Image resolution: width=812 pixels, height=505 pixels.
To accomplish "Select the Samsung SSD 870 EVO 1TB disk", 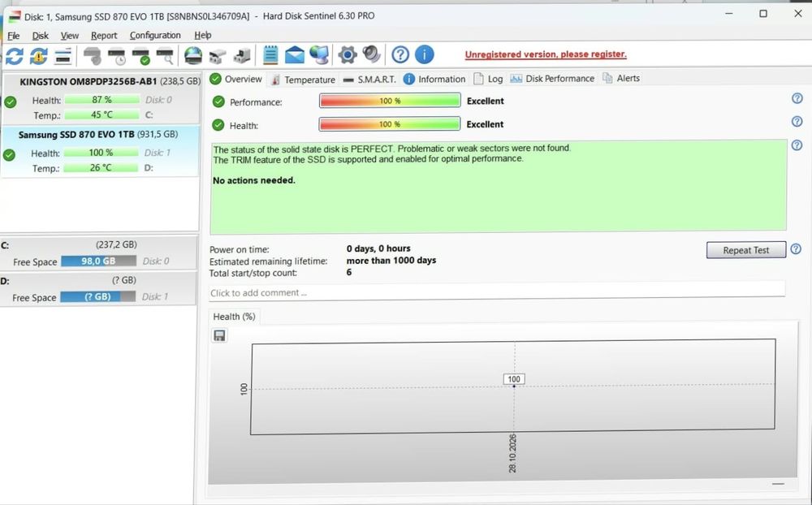I will click(100, 151).
